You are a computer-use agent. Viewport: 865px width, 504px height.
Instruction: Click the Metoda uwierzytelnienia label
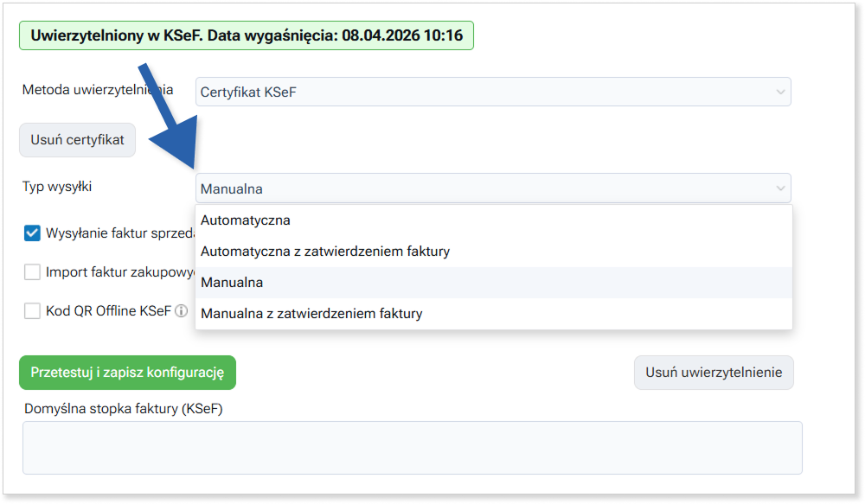pos(97,90)
